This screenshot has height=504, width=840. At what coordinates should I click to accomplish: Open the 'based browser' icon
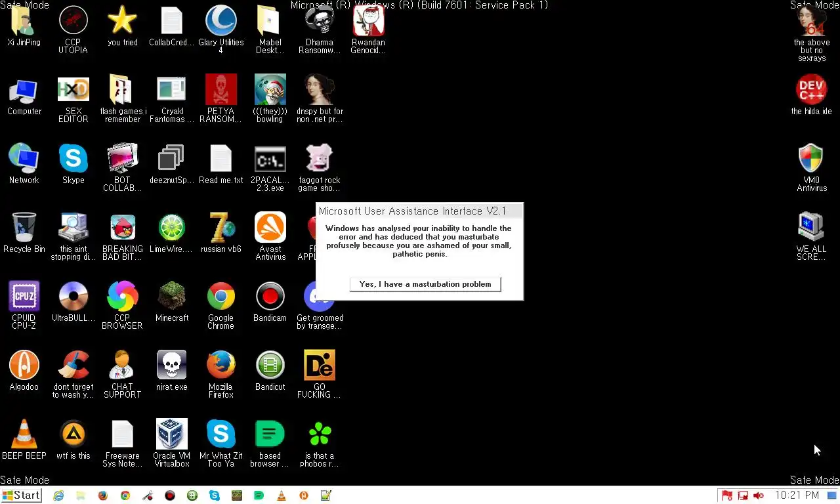coord(270,442)
